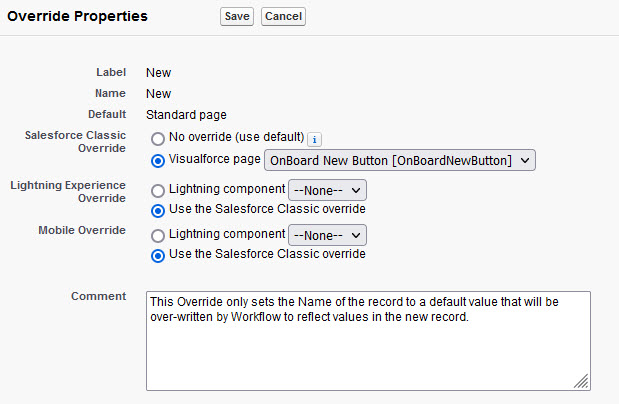Screen dimensions: 619x404
Task: Select the Visualforce page radio button
Action: (x=157, y=160)
